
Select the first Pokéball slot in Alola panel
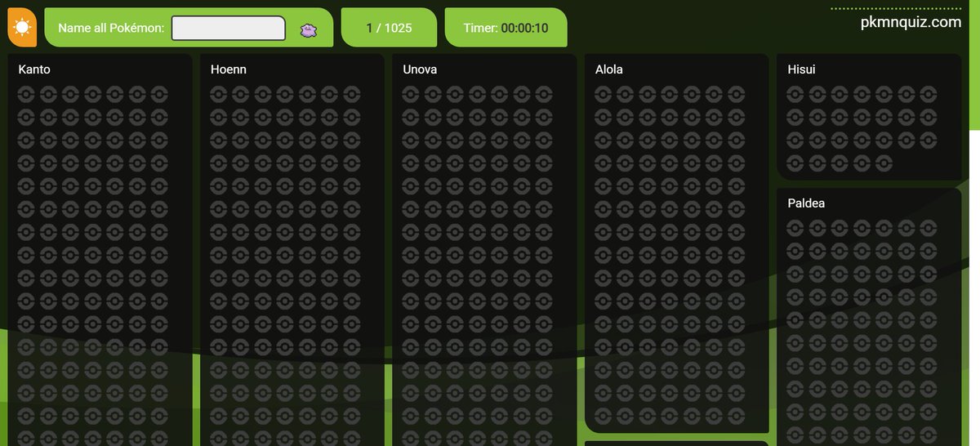(603, 94)
